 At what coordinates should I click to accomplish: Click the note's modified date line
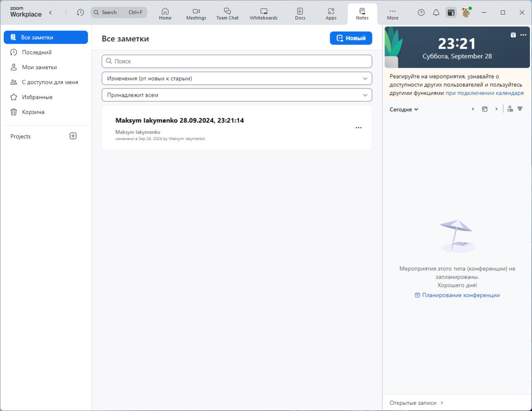(x=160, y=139)
